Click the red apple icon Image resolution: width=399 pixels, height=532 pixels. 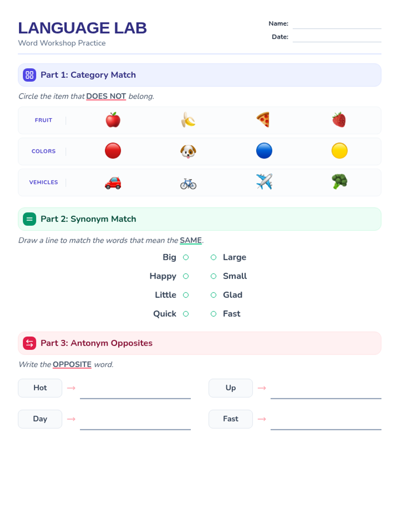tap(113, 120)
